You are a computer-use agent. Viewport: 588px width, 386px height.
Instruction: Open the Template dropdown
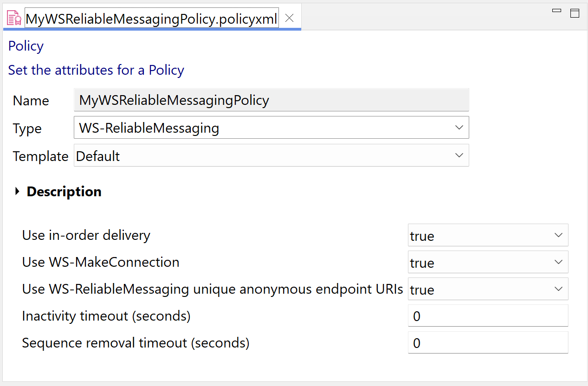[271, 155]
